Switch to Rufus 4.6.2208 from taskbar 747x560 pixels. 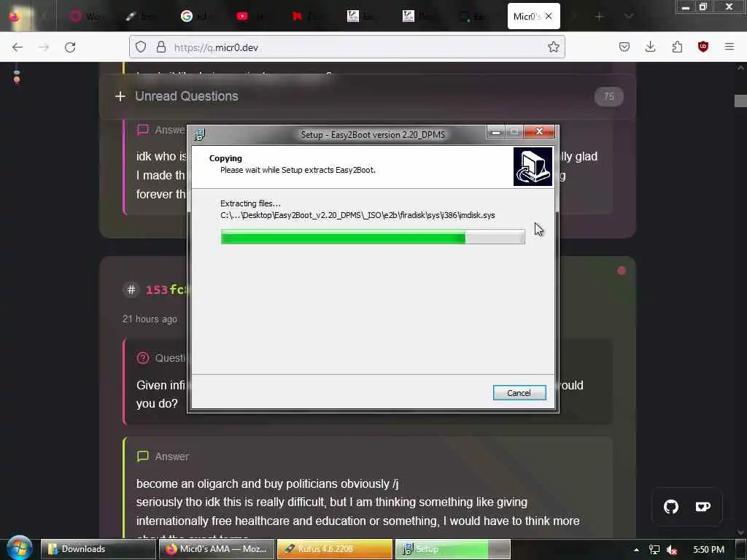click(x=334, y=549)
